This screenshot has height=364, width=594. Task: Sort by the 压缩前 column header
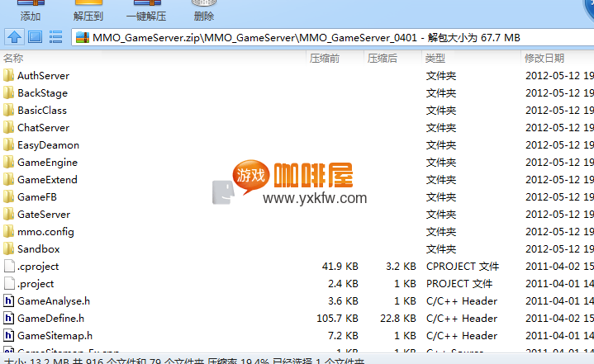tap(324, 58)
